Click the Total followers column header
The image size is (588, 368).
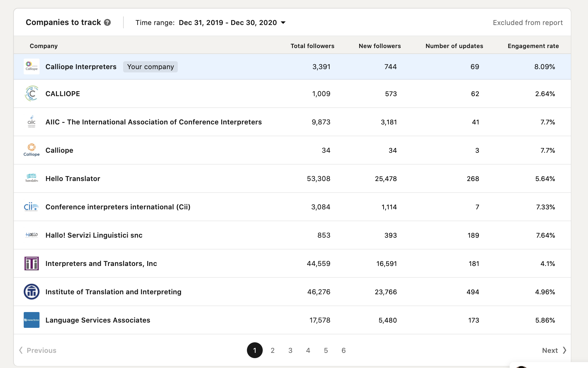[x=312, y=46]
